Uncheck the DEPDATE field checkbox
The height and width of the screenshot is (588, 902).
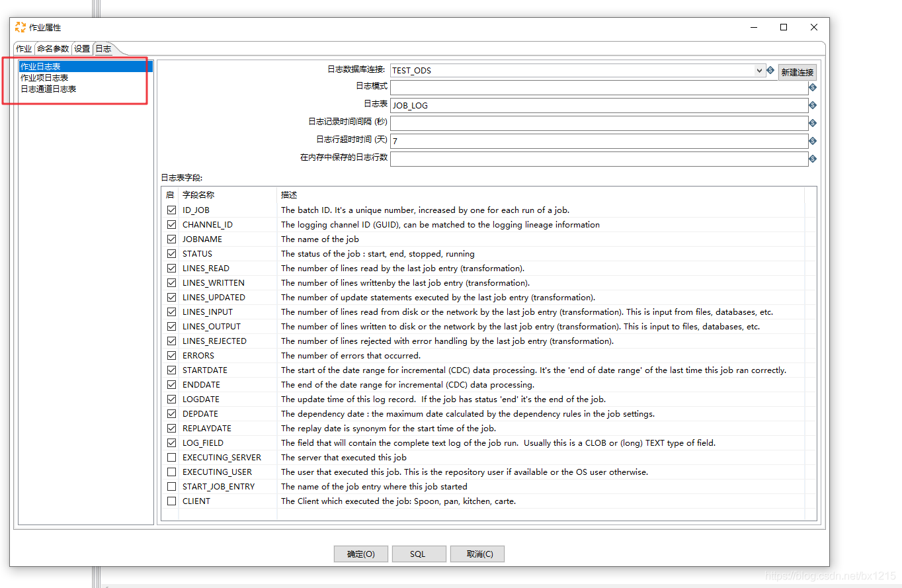171,414
